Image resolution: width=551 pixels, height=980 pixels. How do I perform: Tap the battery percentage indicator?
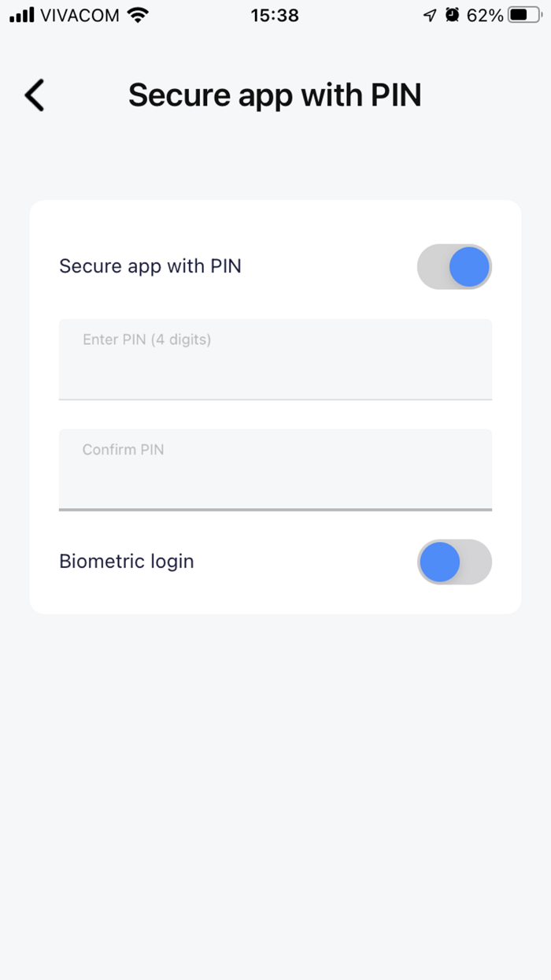[483, 14]
